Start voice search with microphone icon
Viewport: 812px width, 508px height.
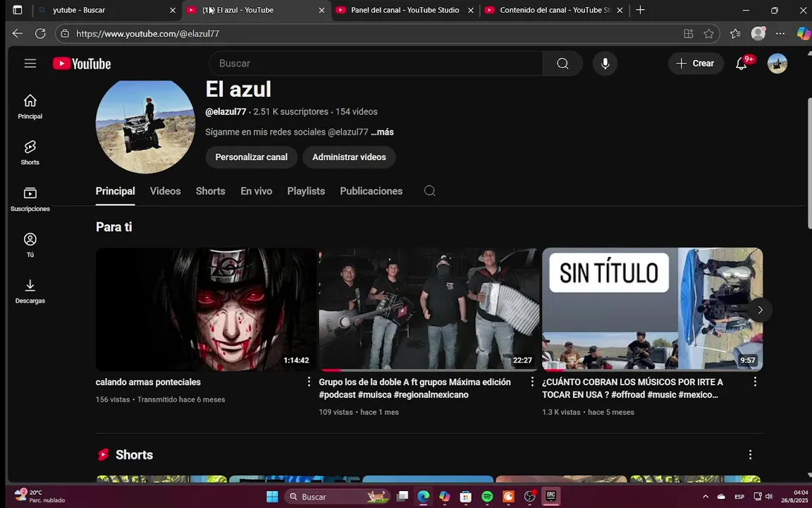(x=605, y=64)
